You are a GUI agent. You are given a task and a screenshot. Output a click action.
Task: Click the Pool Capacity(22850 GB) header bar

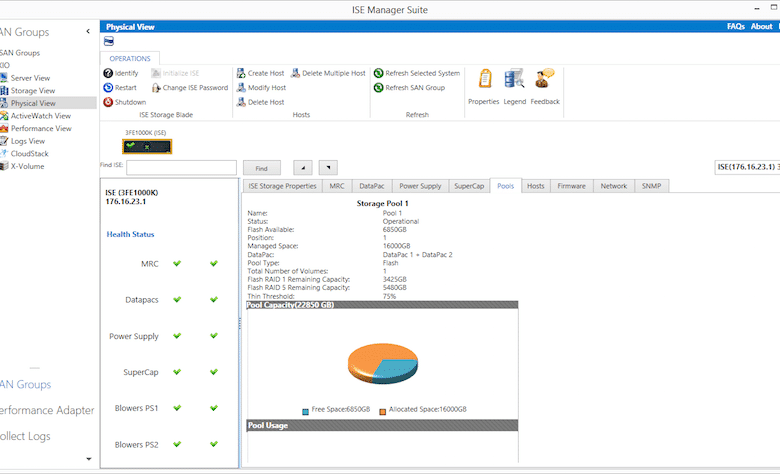382,305
